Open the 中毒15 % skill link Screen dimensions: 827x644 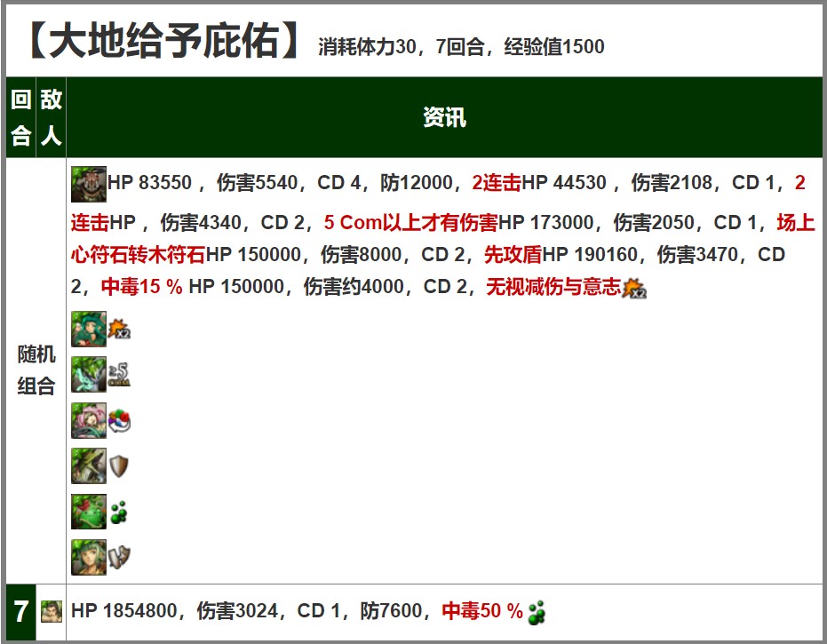141,287
